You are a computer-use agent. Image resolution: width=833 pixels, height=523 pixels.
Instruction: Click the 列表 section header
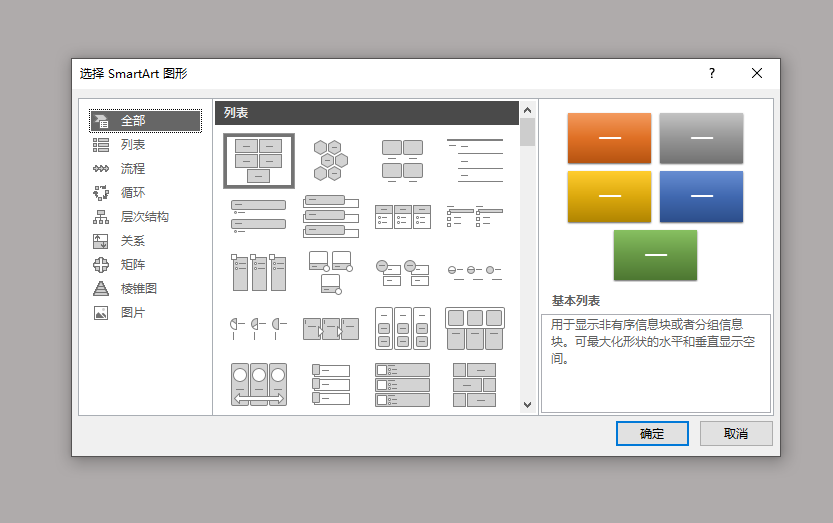(367, 113)
